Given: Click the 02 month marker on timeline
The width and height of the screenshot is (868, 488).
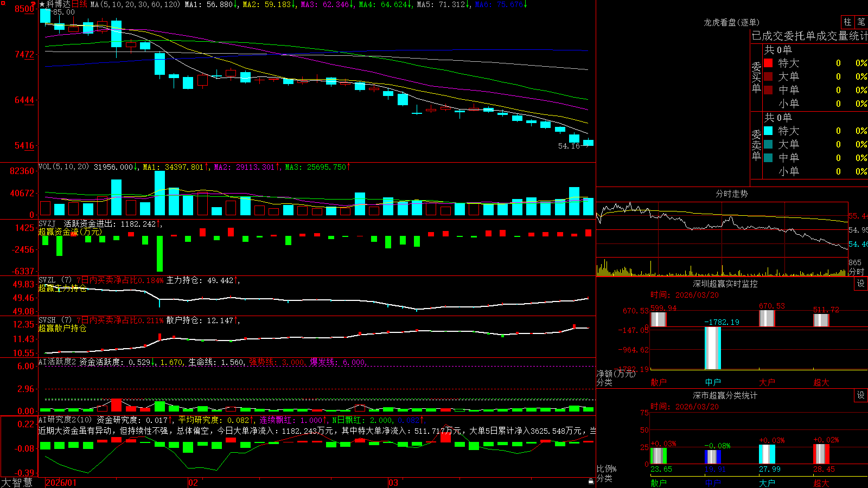Looking at the screenshot, I should click(x=193, y=483).
